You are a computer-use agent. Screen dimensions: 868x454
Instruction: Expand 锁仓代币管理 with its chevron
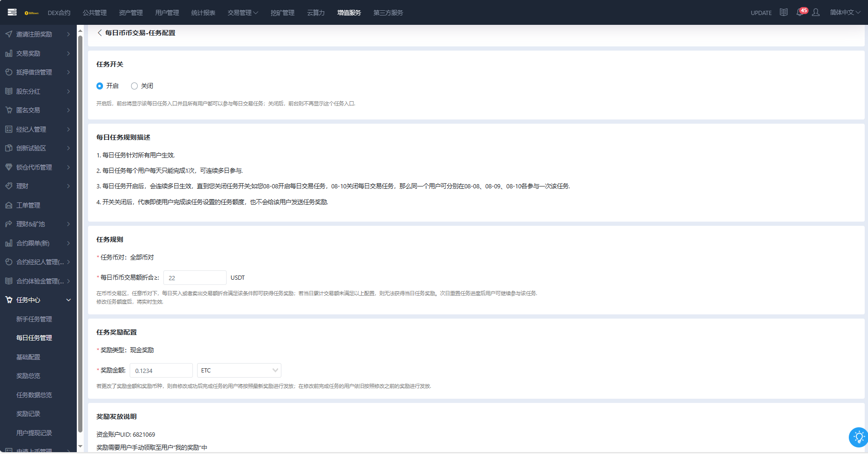click(x=68, y=167)
